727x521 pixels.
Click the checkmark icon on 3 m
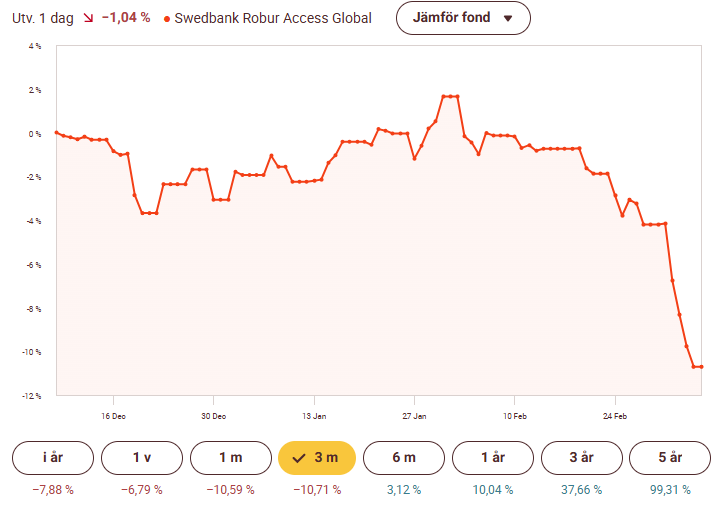point(299,458)
